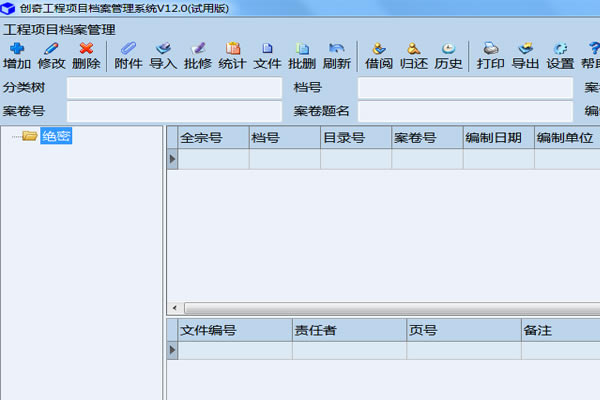The image size is (600, 400).
Task: Open 附件 (Attachment) paperclip tool
Action: (x=128, y=55)
